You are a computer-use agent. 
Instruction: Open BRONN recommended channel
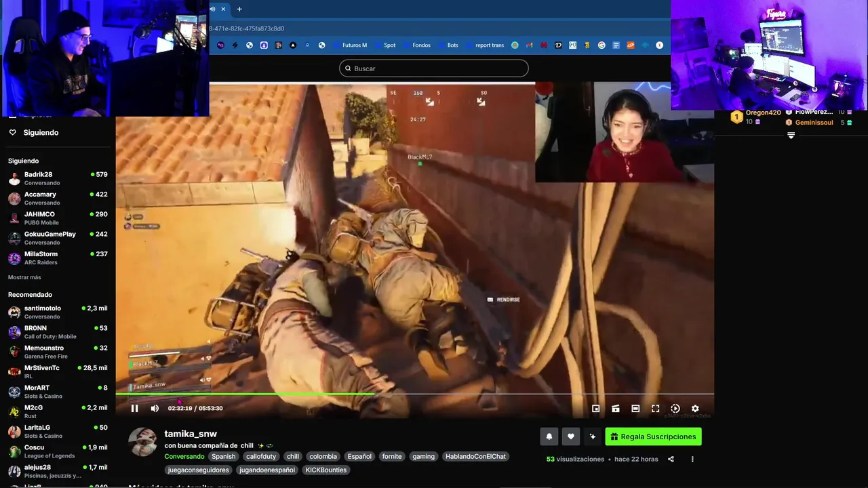58,331
